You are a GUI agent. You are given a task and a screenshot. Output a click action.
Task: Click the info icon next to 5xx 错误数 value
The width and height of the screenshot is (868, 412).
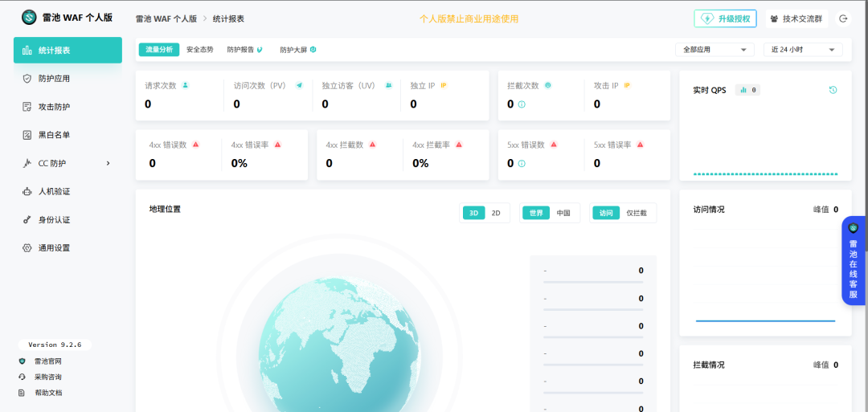522,164
